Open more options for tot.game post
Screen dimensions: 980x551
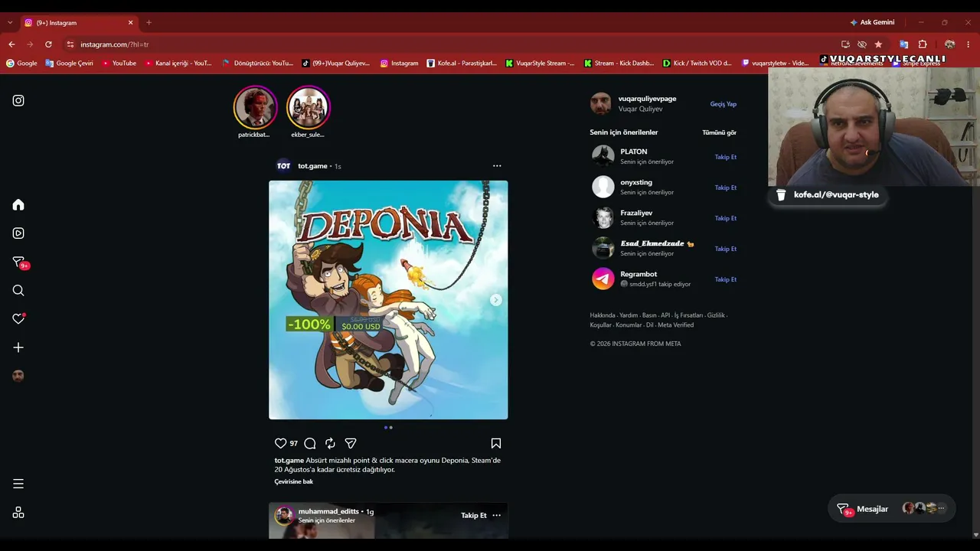(497, 166)
